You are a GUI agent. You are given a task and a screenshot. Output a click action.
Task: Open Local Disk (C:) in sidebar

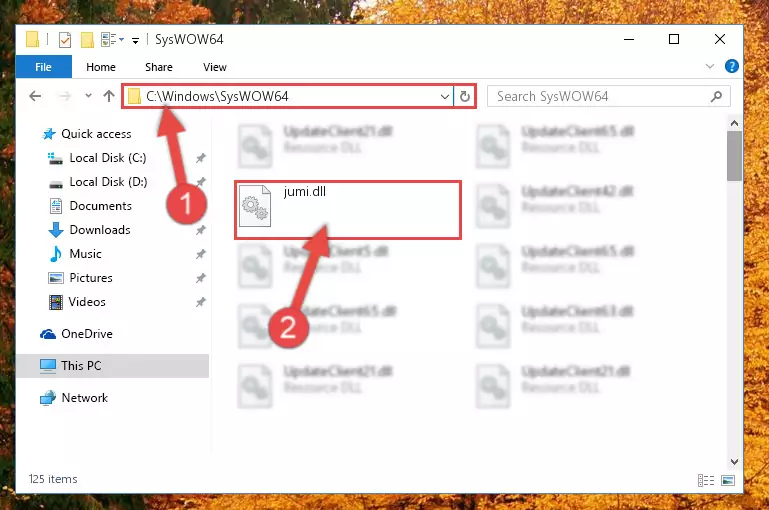(108, 158)
